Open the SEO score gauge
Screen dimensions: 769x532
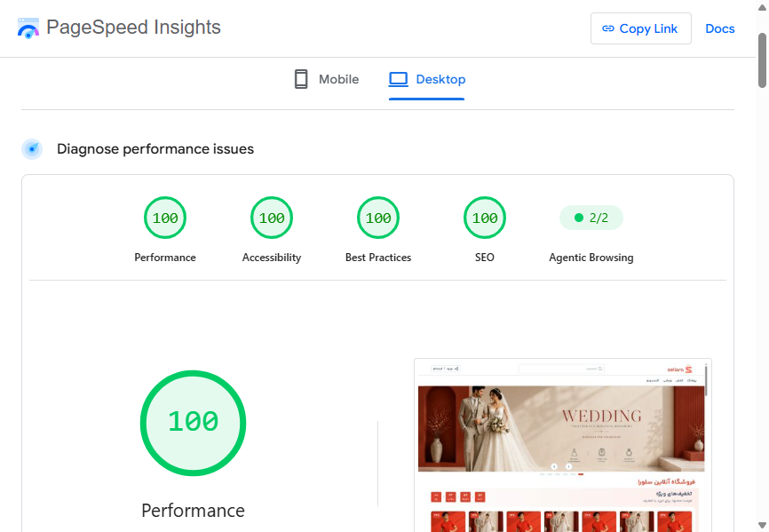(x=485, y=218)
